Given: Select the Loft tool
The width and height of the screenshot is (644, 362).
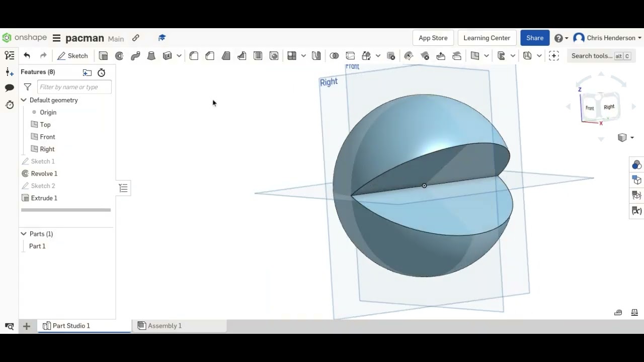Looking at the screenshot, I should tap(151, 56).
